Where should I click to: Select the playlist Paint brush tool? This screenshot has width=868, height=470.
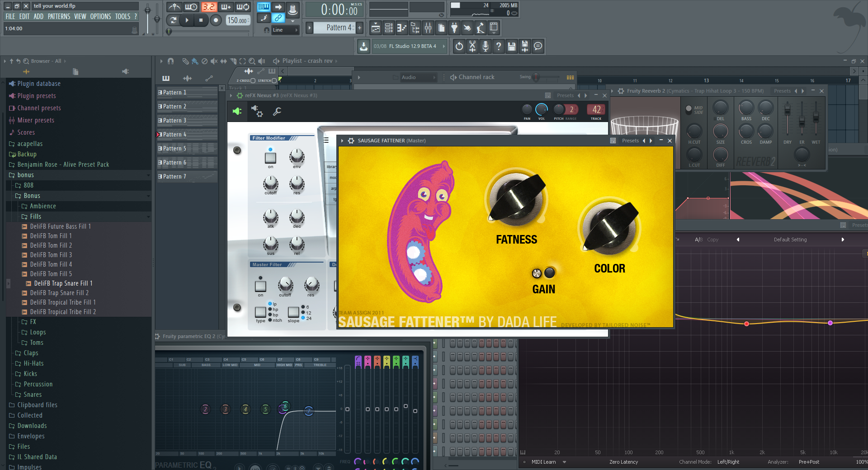tap(194, 61)
